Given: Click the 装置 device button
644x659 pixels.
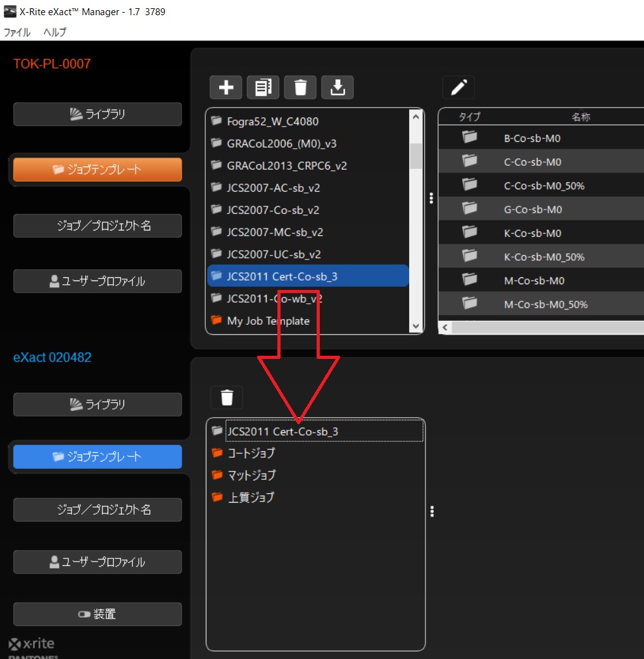Looking at the screenshot, I should [98, 614].
